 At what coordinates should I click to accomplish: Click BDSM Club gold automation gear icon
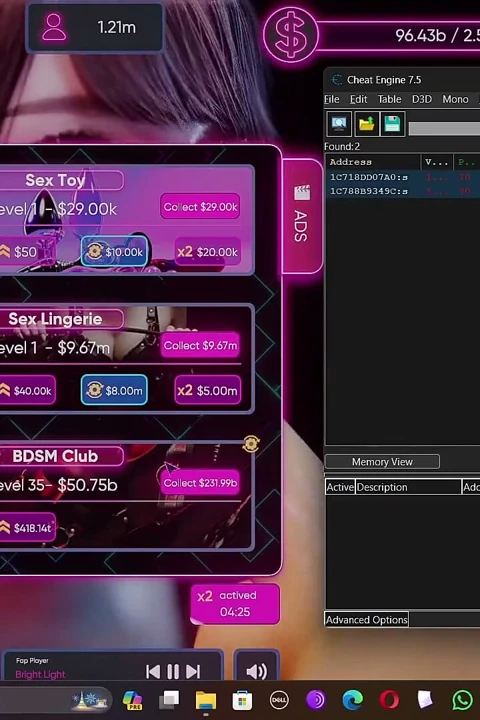[x=251, y=444]
